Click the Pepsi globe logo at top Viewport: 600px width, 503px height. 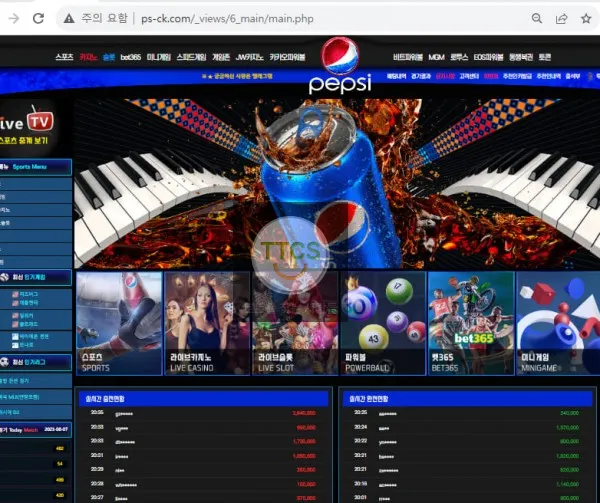pyautogui.click(x=340, y=56)
